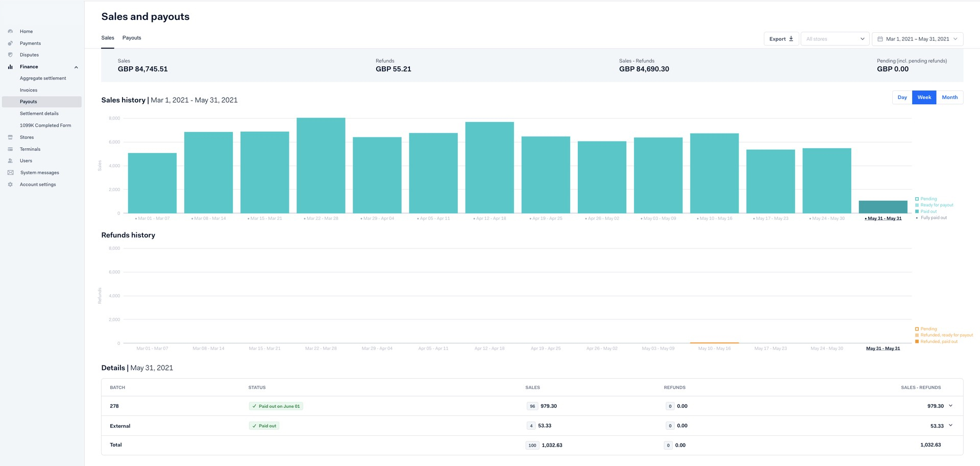The height and width of the screenshot is (466, 980).
Task: Open the All stores dropdown
Action: coord(835,39)
